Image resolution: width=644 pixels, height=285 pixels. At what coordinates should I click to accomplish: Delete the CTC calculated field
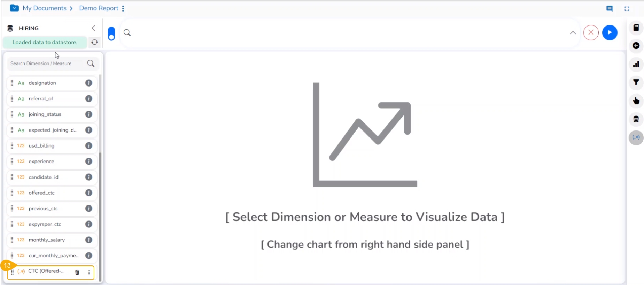(x=77, y=272)
